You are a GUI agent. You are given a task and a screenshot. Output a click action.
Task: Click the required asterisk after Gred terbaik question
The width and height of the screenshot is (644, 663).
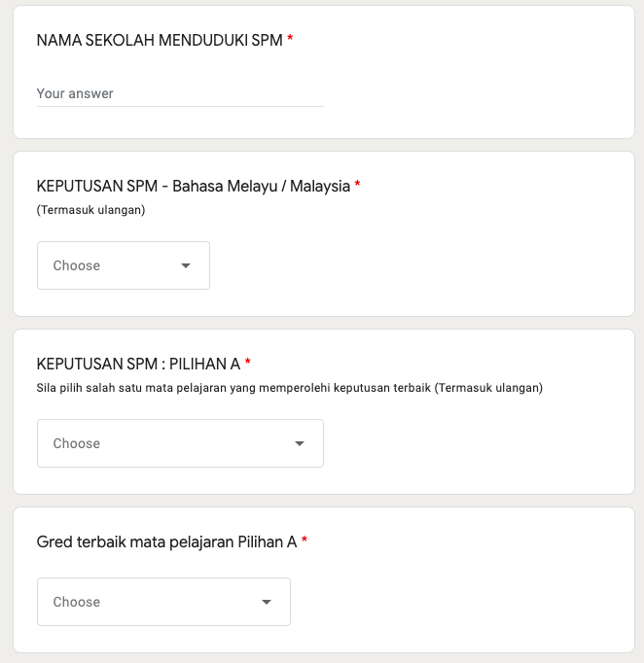304,541
